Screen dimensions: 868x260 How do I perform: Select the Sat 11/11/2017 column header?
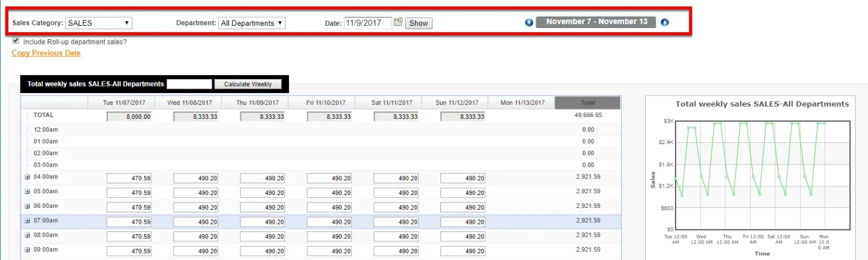pyautogui.click(x=388, y=102)
